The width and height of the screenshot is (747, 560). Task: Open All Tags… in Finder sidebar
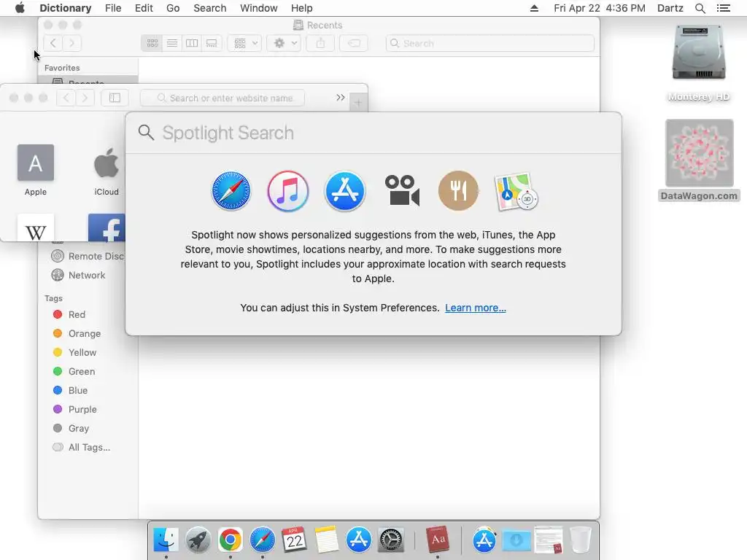tap(88, 447)
